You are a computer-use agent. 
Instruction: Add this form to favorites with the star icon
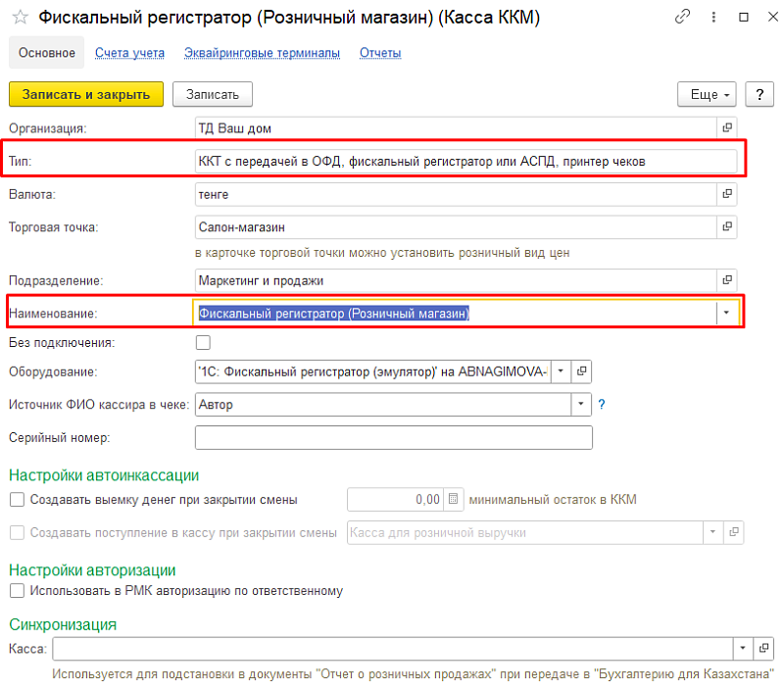coord(19,18)
